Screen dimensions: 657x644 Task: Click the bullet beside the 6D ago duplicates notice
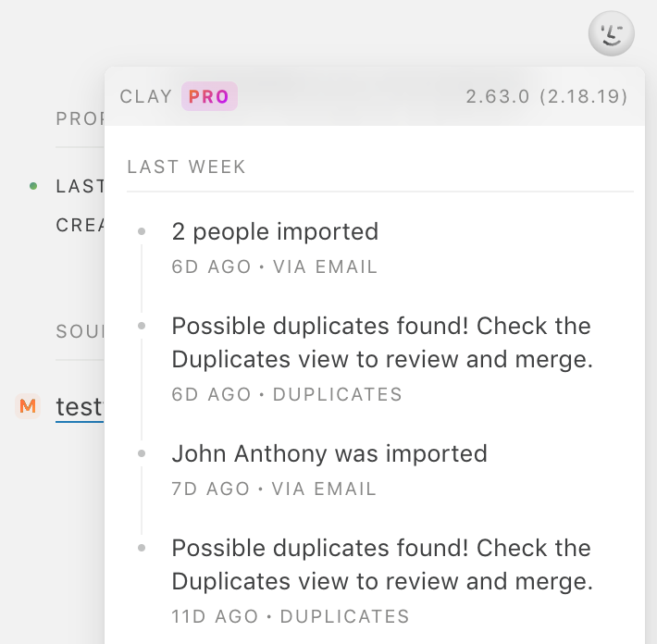142,326
